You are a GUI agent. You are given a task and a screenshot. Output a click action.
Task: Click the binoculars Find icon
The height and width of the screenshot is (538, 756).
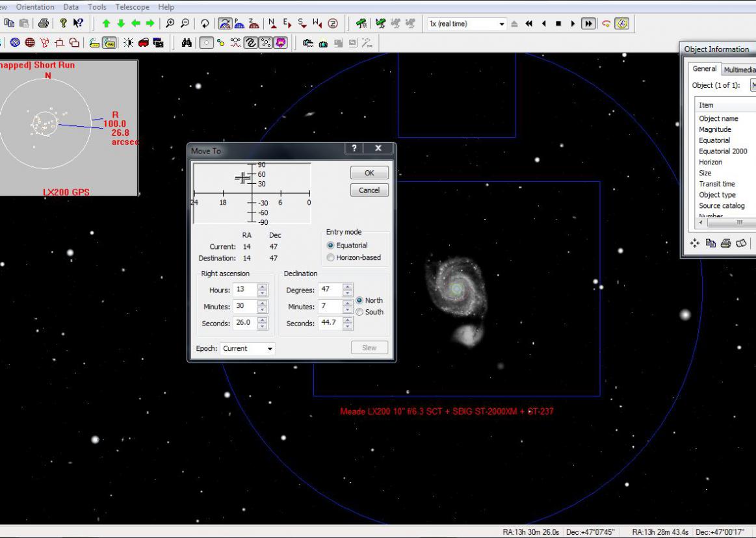click(187, 43)
